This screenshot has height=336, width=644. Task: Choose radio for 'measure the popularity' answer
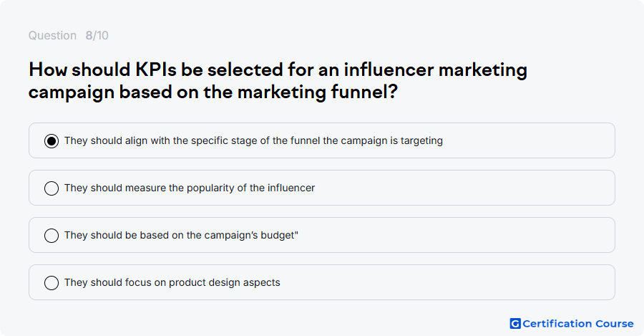(x=52, y=188)
